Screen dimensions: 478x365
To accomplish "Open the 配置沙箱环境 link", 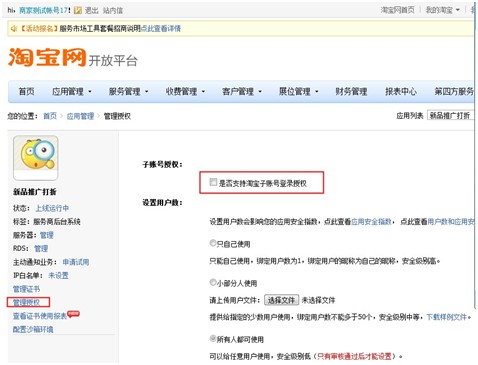I will click(x=33, y=329).
